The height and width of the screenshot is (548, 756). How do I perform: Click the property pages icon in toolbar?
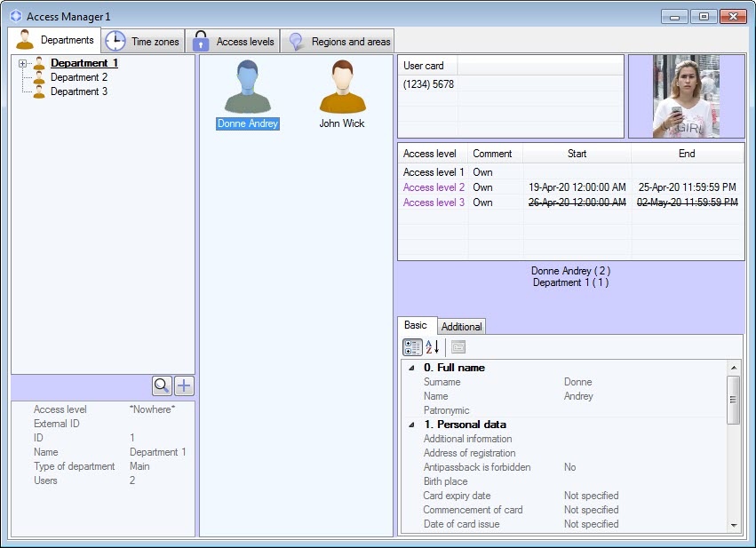[x=458, y=347]
